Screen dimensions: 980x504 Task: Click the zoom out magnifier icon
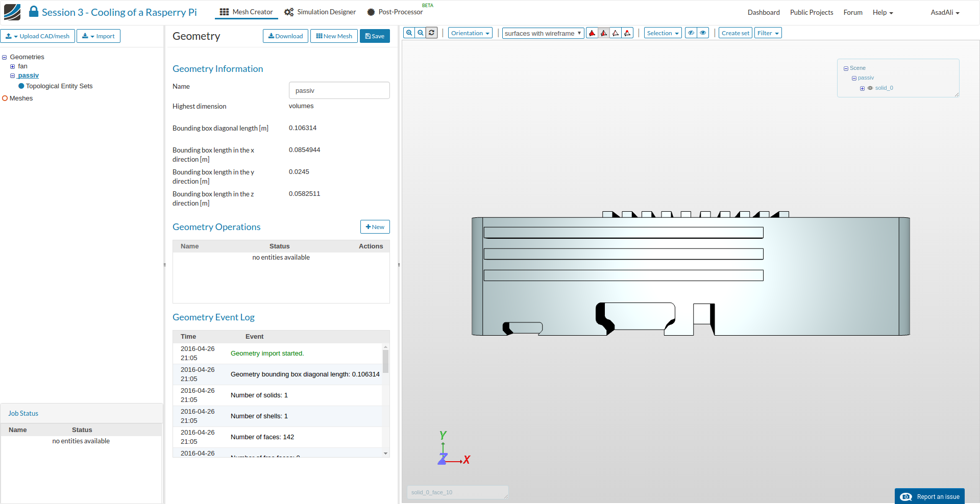(420, 33)
